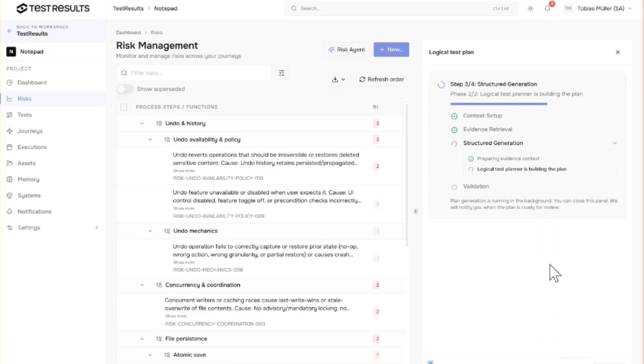Click the Filter risks input field

tap(194, 73)
